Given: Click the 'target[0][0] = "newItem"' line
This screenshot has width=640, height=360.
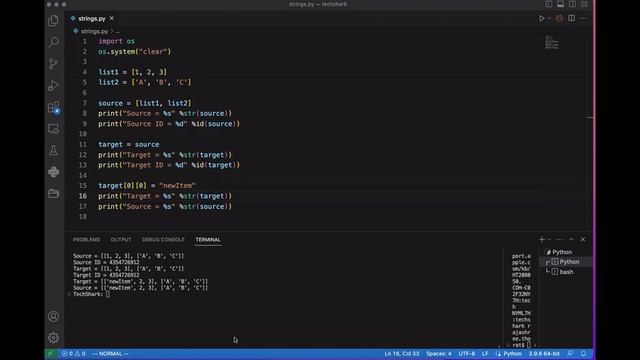Looking at the screenshot, I should (x=147, y=186).
